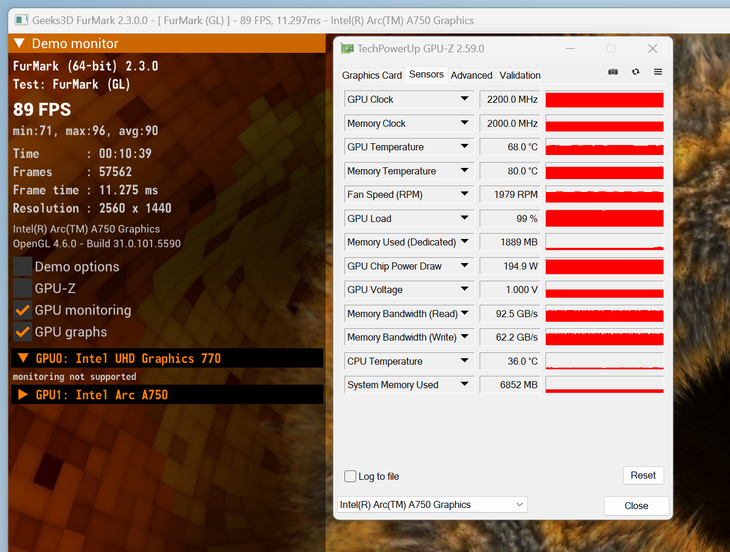Click the 2200.0 MHz GPU Clock value
Image resolution: width=730 pixels, height=552 pixels.
(x=510, y=99)
